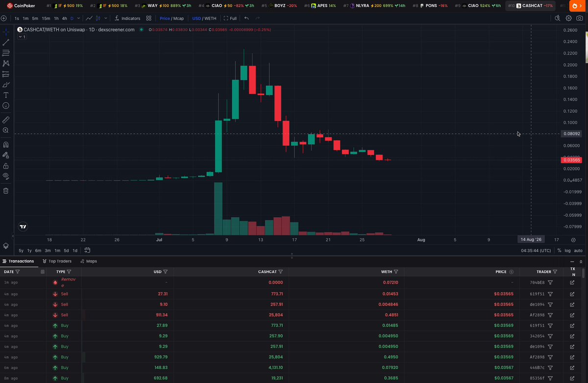
Task: Open the Indicators menu
Action: tap(127, 18)
